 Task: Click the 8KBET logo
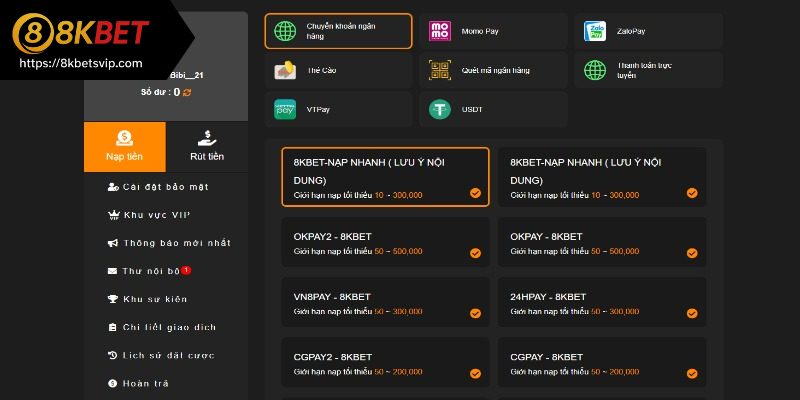coord(81,32)
